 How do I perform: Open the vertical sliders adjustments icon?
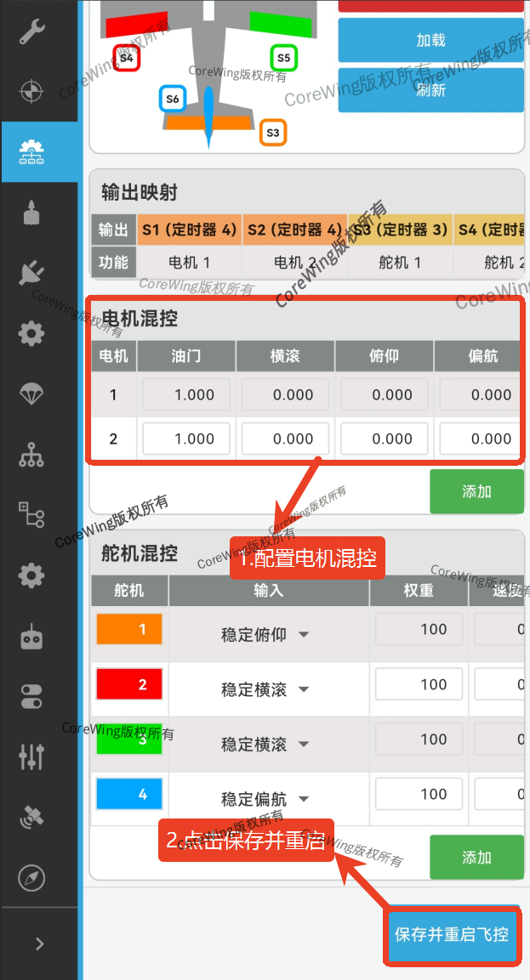tap(31, 756)
